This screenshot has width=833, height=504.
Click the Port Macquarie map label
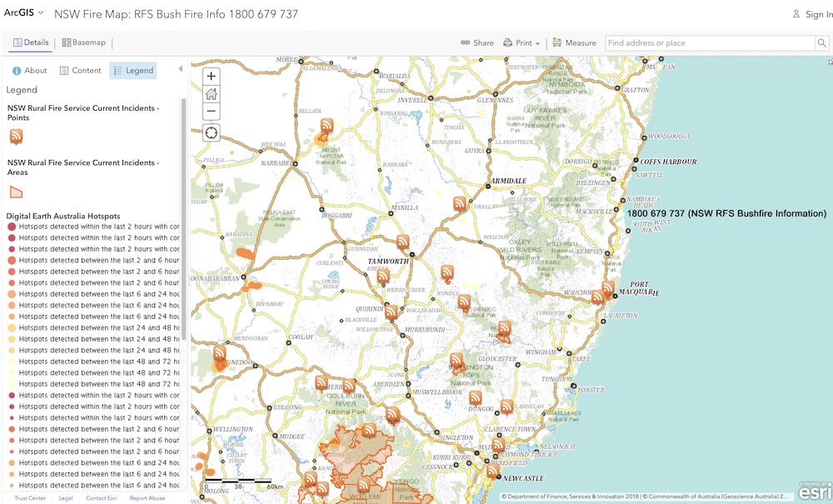tap(639, 288)
